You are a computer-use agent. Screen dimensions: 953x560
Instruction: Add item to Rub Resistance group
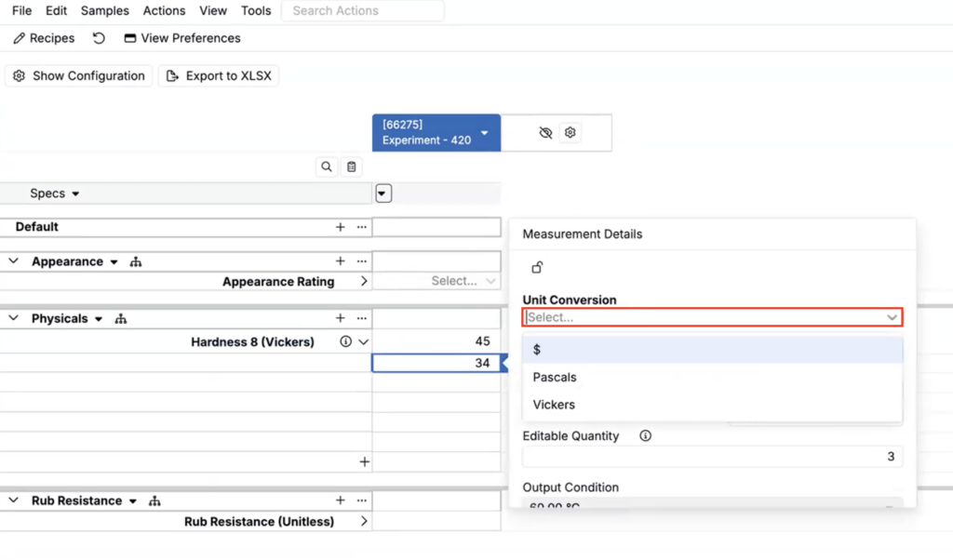341,500
